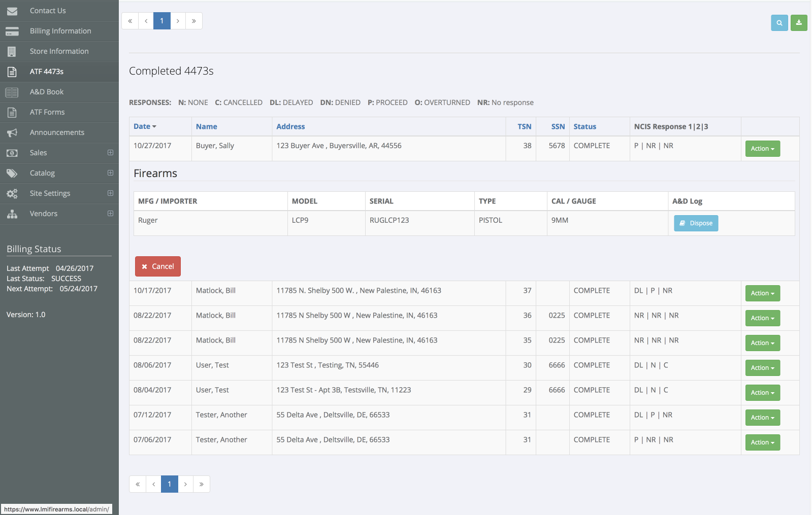Image resolution: width=812 pixels, height=515 pixels.
Task: Open Action dropdown for TSN 36 row
Action: 763,318
